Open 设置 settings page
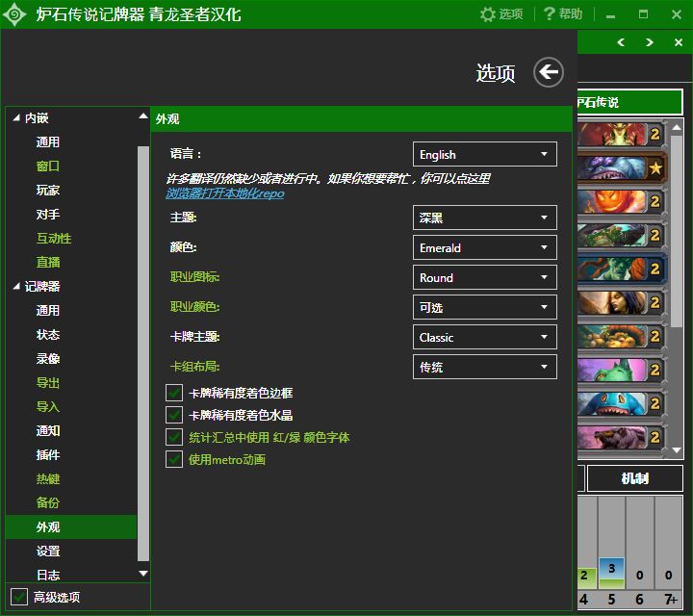Image resolution: width=693 pixels, height=616 pixels. pyautogui.click(x=48, y=552)
